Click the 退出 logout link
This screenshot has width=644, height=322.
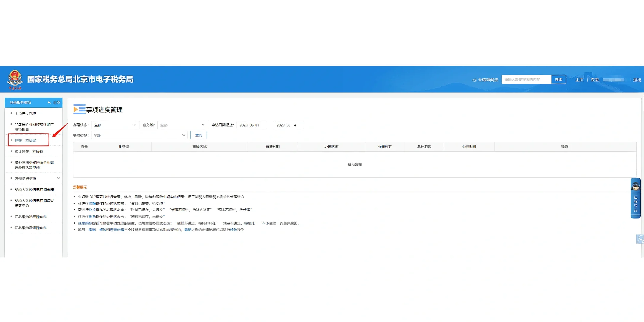click(637, 80)
